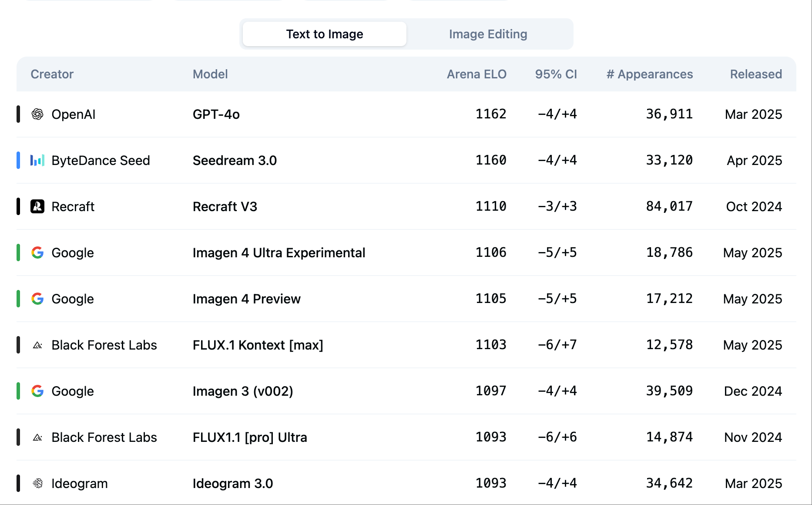Click the ELO score 1105

tap(491, 299)
